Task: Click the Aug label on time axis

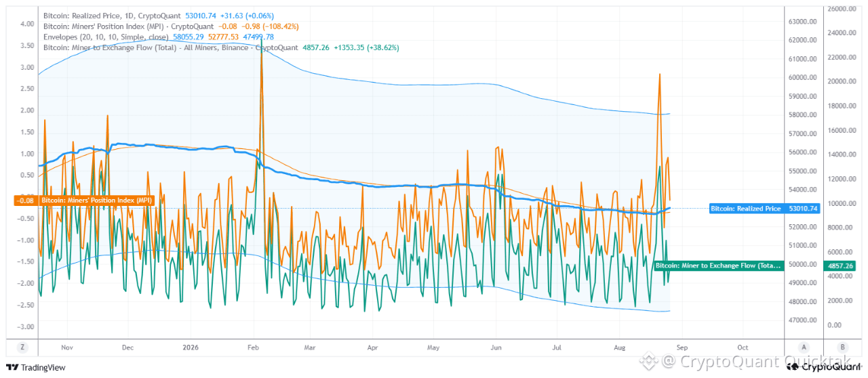Action: tap(620, 346)
